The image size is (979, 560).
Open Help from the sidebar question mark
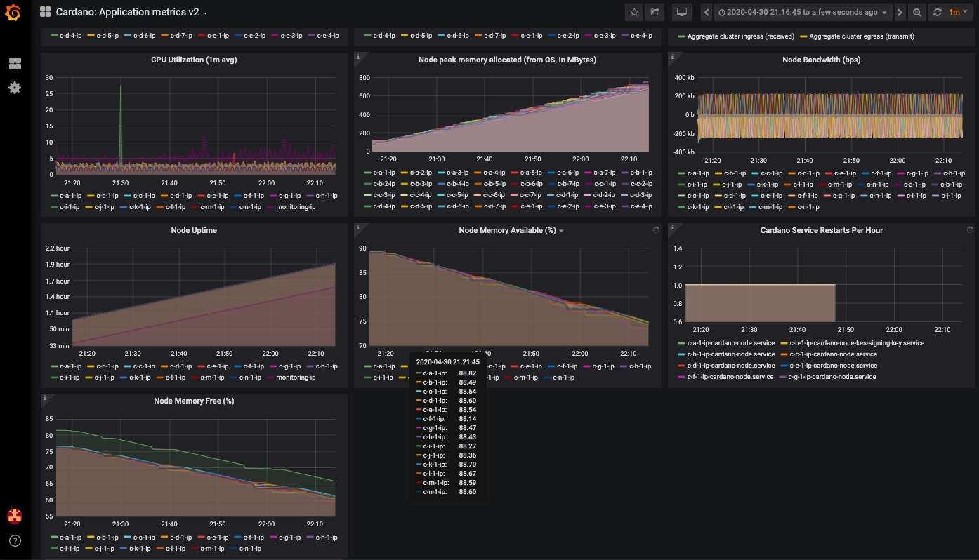pyautogui.click(x=15, y=541)
